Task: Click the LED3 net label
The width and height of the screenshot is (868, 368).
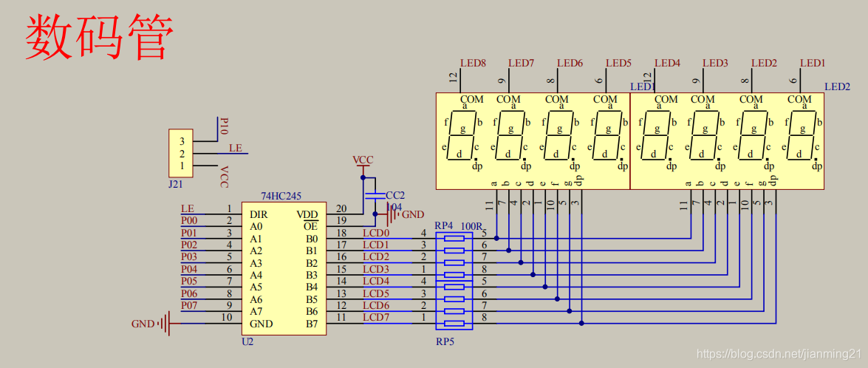Action: [716, 63]
